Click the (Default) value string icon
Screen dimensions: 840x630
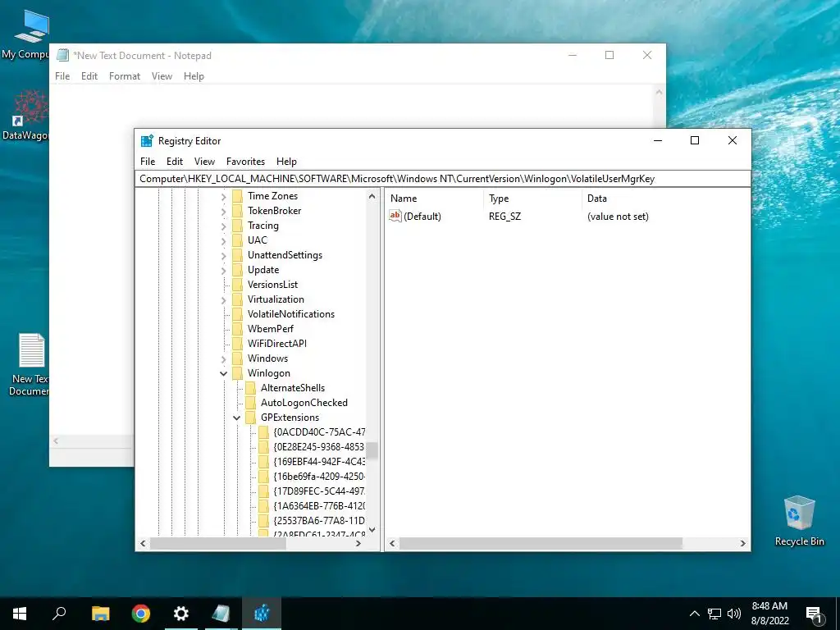(x=395, y=216)
